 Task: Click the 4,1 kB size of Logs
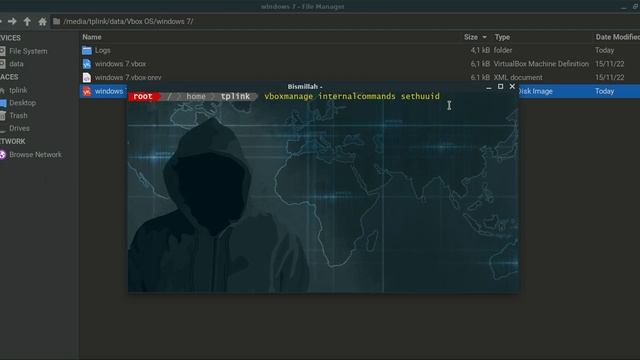click(x=480, y=50)
